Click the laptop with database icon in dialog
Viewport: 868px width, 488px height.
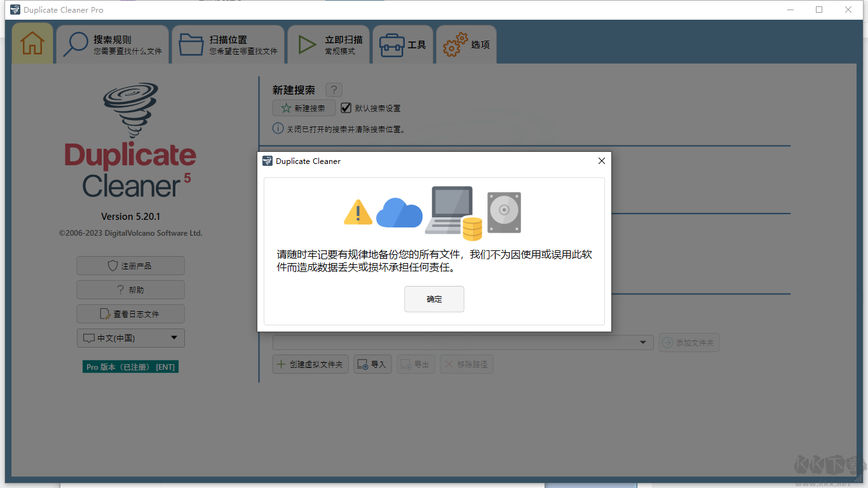point(453,213)
